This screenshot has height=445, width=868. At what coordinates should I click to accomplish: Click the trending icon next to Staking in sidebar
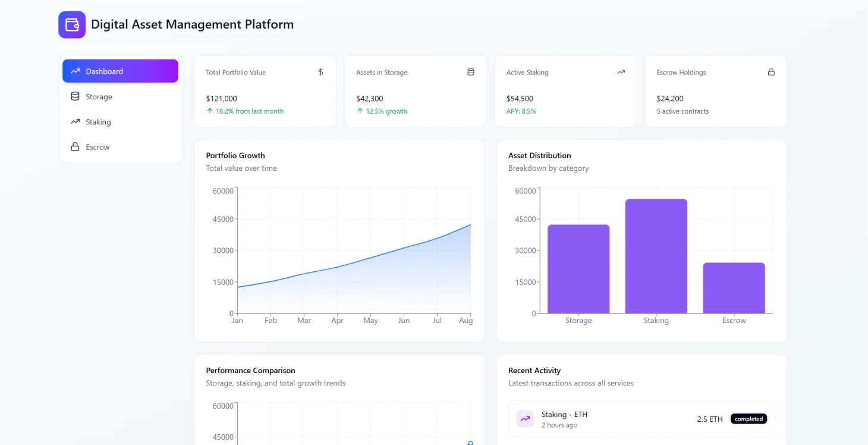coord(74,121)
